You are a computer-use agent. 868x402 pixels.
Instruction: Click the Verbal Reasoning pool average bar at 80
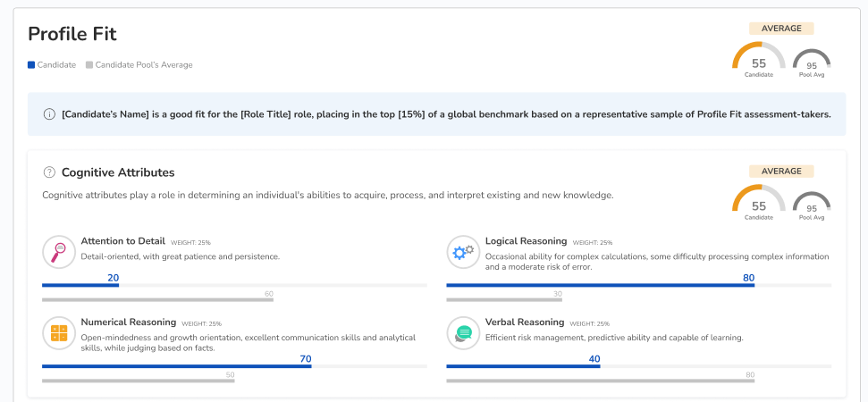pyautogui.click(x=600, y=381)
